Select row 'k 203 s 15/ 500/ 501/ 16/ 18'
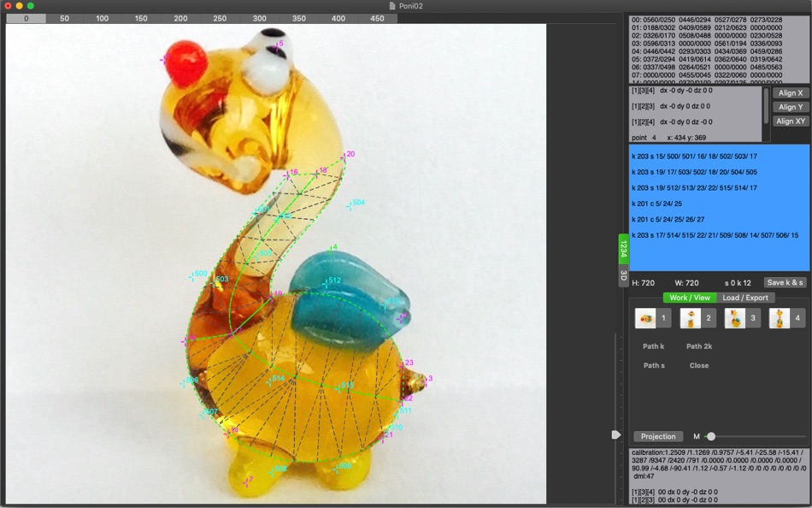Viewport: 812px width, 508px height. pos(694,156)
